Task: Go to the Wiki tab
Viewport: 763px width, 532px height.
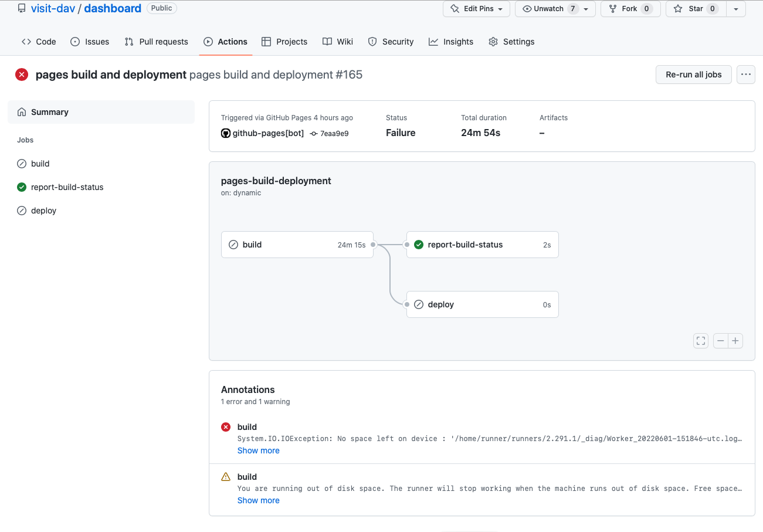Action: [x=338, y=42]
